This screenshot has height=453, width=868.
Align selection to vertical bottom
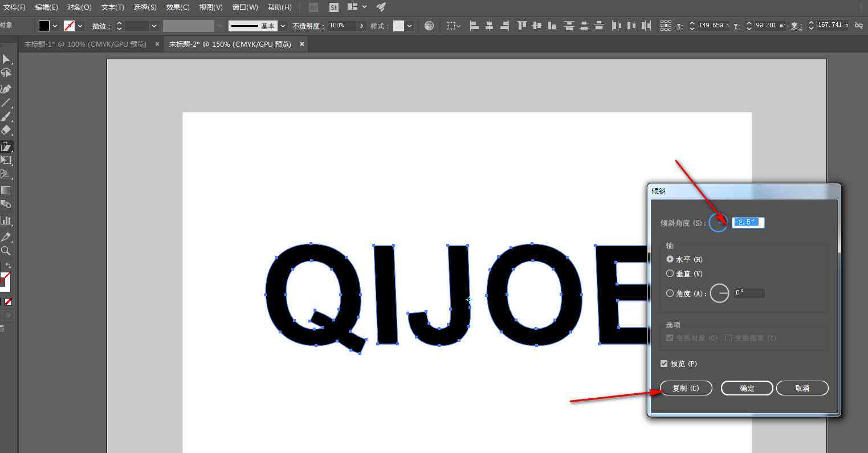(x=551, y=26)
